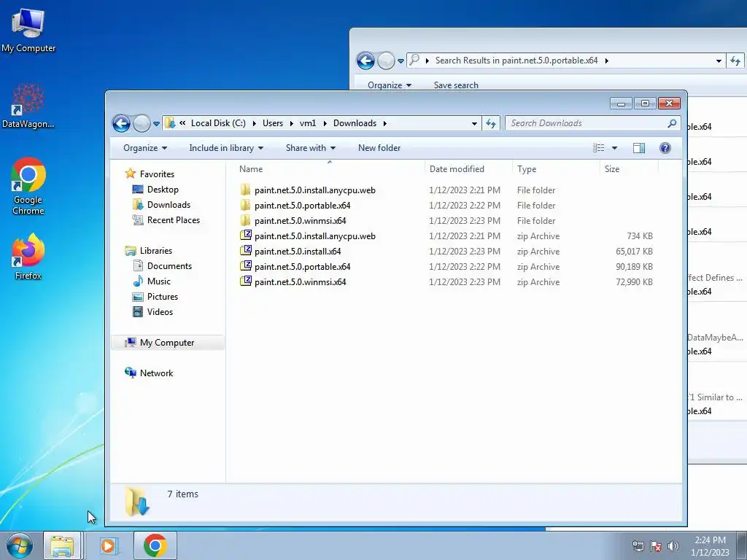Screen dimensions: 747x560
Task: Open recent pages dropdown in Downloads window
Action: click(156, 124)
